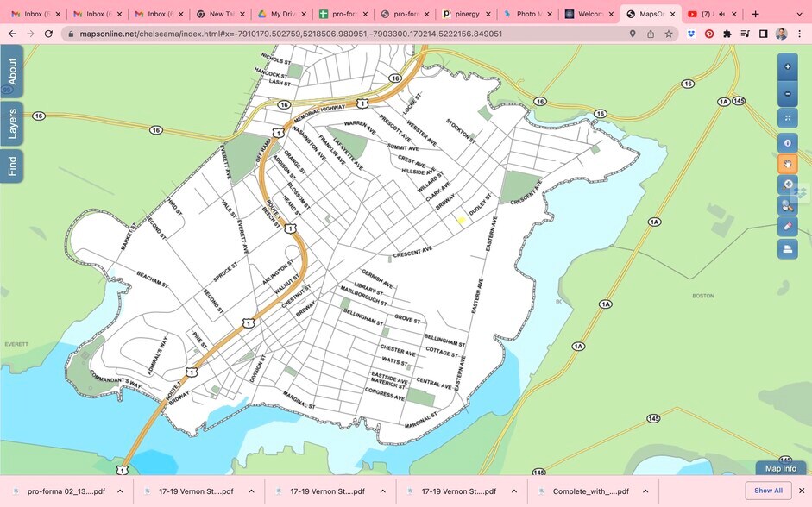Click the zoom to full extent icon
Image resolution: width=812 pixels, height=507 pixels.
click(787, 118)
